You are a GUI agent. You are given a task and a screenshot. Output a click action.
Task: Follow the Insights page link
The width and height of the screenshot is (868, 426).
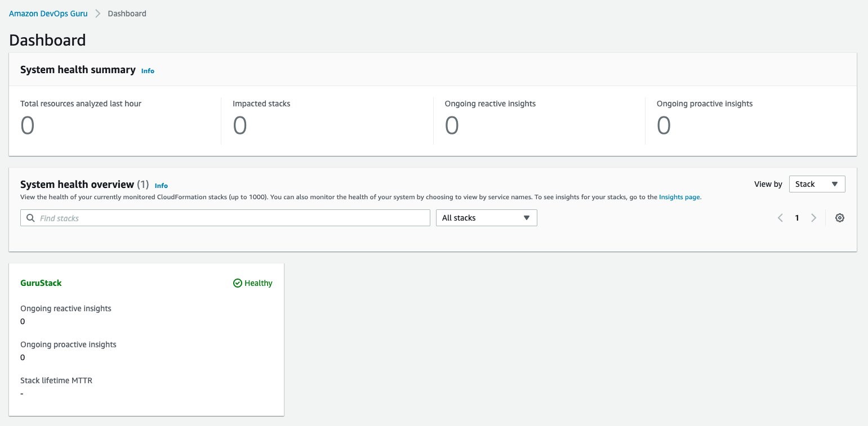(679, 198)
